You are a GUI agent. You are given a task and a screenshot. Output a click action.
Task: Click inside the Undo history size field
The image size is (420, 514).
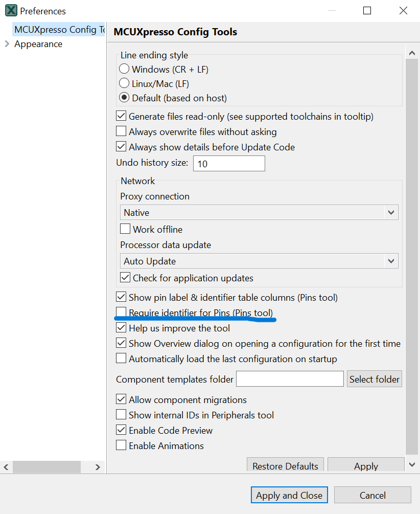(x=228, y=163)
